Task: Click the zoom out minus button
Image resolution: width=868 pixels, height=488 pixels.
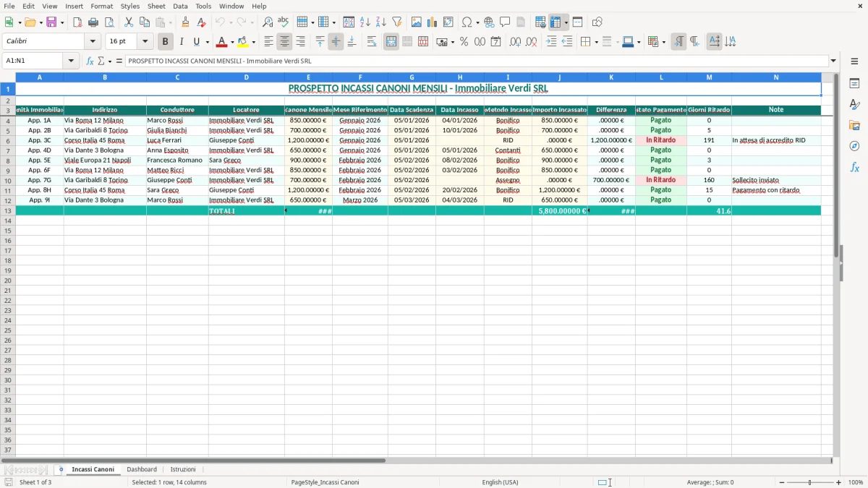Action: click(782, 482)
